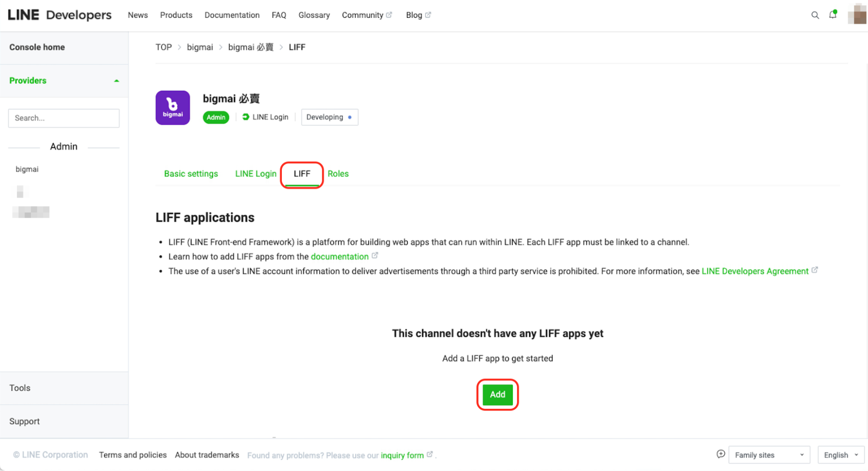The image size is (868, 471).
Task: Open the user profile avatar
Action: click(x=858, y=14)
